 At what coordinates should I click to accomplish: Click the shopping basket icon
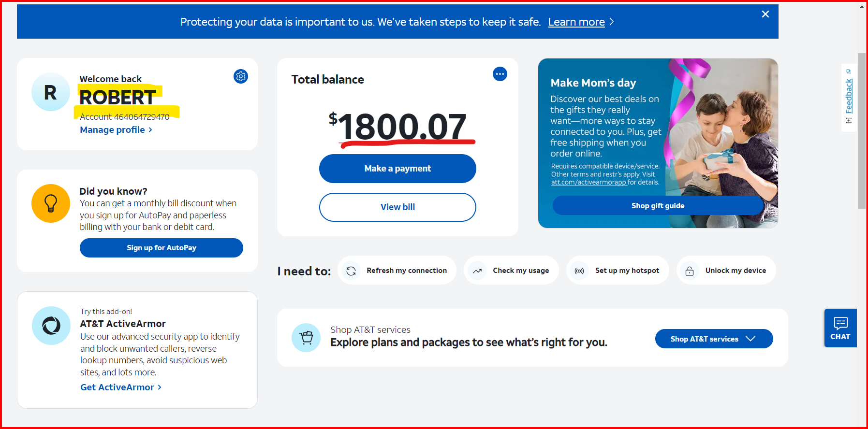point(306,338)
